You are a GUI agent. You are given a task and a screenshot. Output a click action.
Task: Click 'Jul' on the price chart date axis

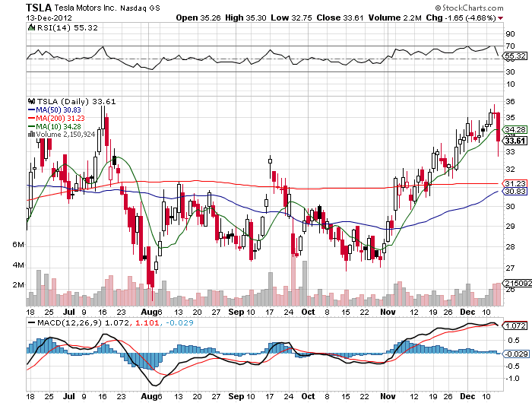tap(69, 312)
